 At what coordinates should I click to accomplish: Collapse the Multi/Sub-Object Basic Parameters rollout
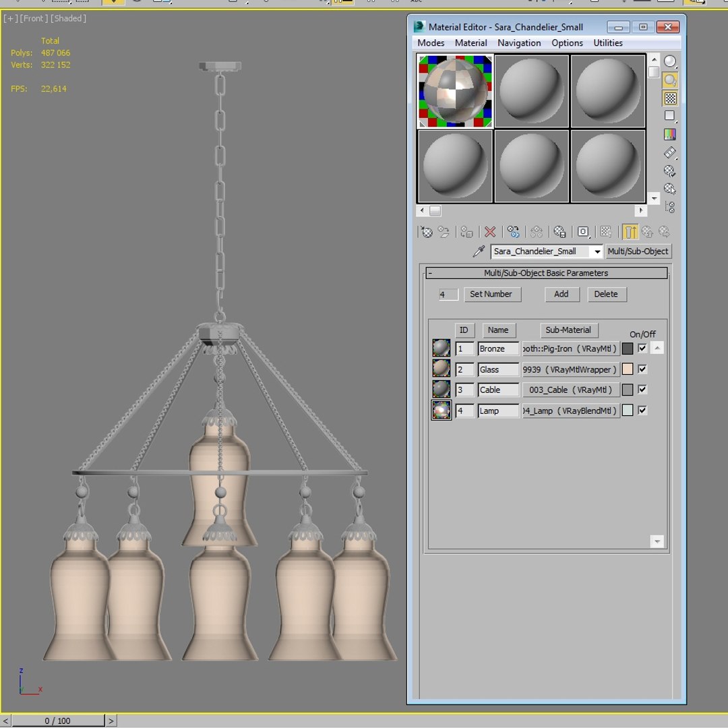pyautogui.click(x=547, y=273)
